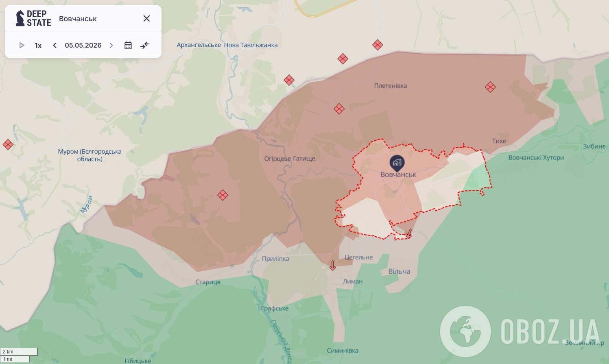The width and height of the screenshot is (609, 364).
Task: Click the Графське village label
Action: [x=275, y=308]
